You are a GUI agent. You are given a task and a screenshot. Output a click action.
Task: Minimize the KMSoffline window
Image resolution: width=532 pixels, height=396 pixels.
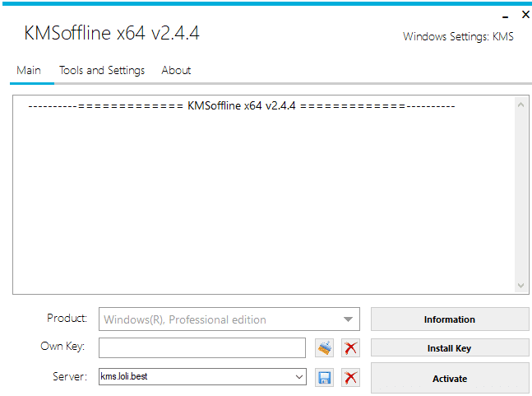(x=506, y=16)
